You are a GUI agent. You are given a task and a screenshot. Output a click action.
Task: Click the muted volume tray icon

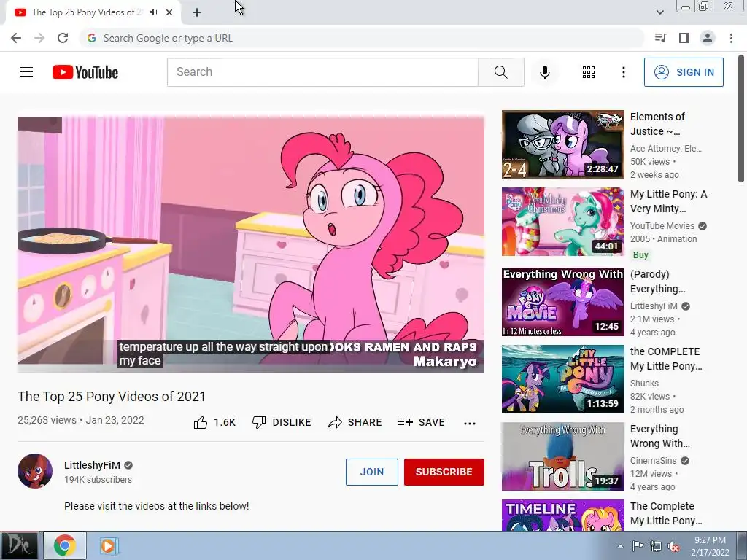673,546
